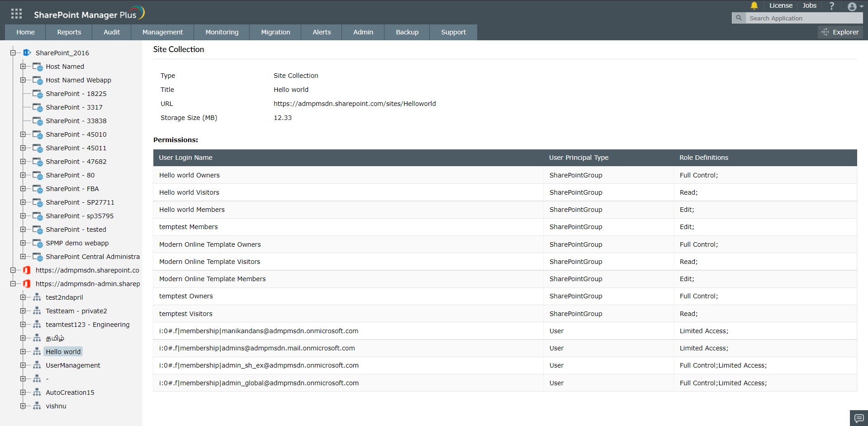Click the Testteam - private2 site icon
The height and width of the screenshot is (426, 868).
coord(37,311)
